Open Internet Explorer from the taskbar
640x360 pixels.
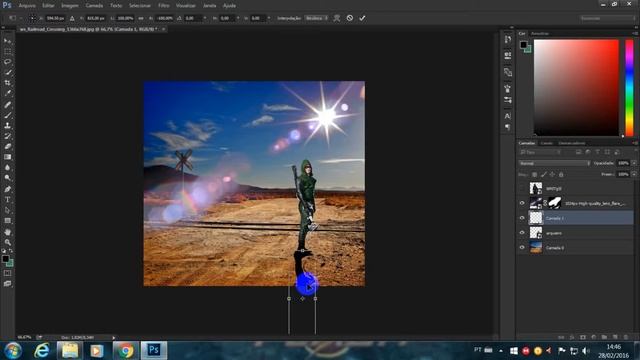pyautogui.click(x=41, y=351)
